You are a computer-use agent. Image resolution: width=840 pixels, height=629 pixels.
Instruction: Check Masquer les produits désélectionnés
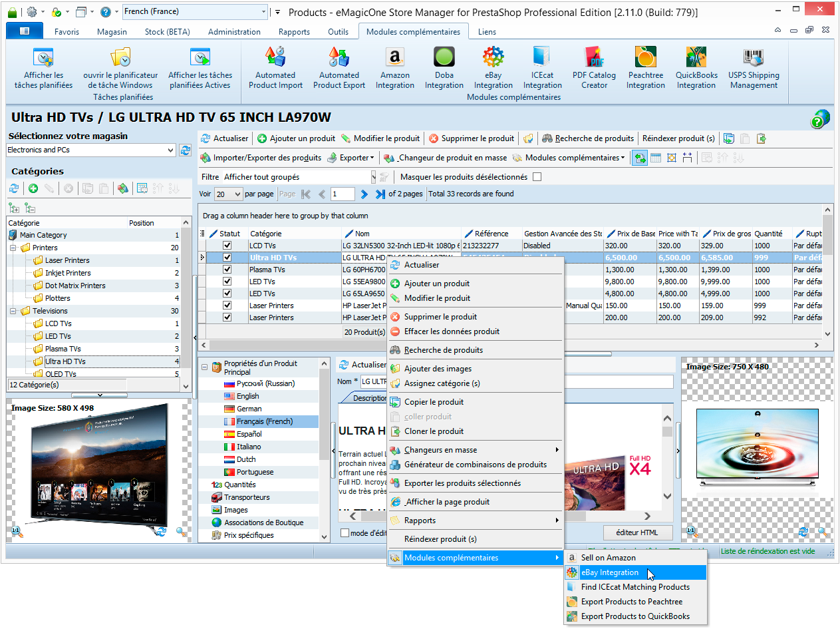click(537, 177)
